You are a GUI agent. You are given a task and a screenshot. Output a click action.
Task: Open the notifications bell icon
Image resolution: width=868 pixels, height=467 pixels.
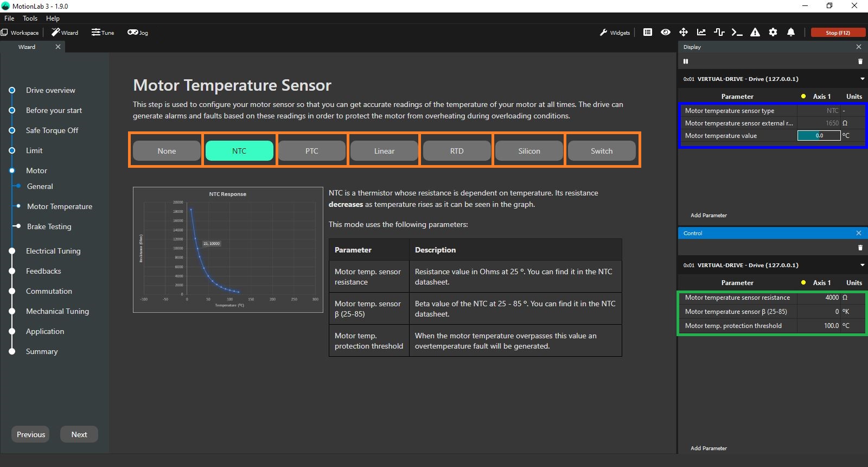[791, 33]
